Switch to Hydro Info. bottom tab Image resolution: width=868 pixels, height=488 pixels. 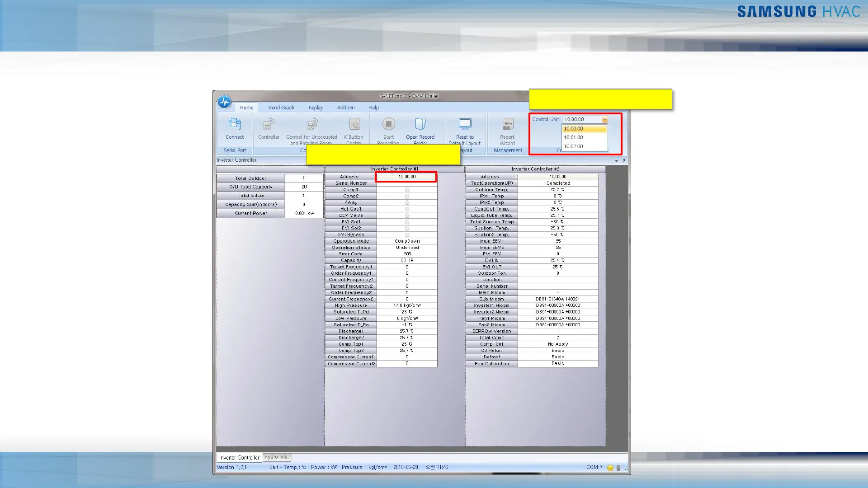276,457
